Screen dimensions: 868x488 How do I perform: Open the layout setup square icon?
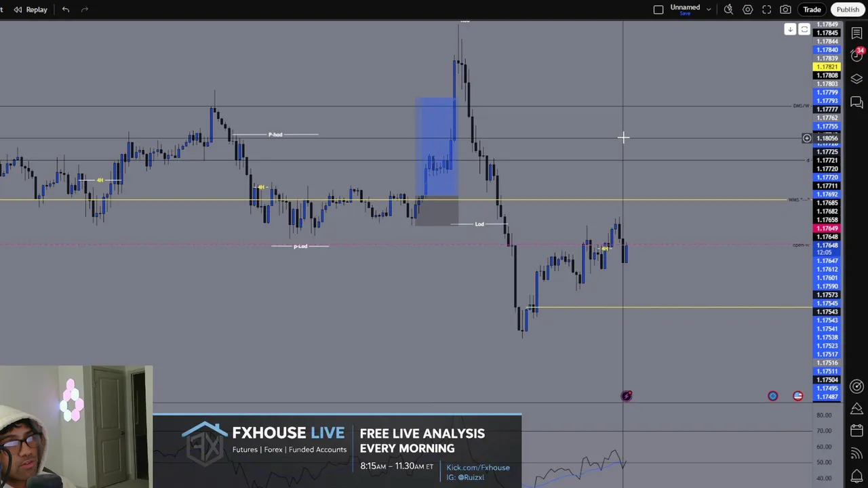click(x=658, y=9)
